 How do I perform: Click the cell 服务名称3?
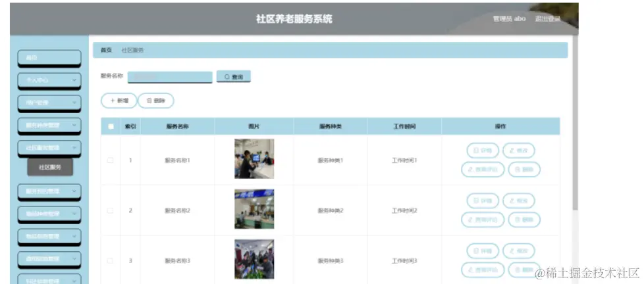point(177,260)
